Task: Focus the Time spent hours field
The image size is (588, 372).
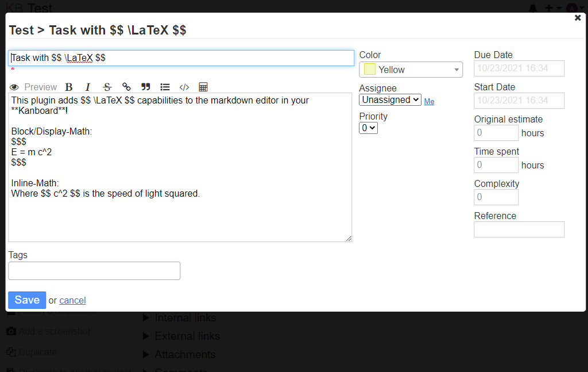Action: coord(496,165)
